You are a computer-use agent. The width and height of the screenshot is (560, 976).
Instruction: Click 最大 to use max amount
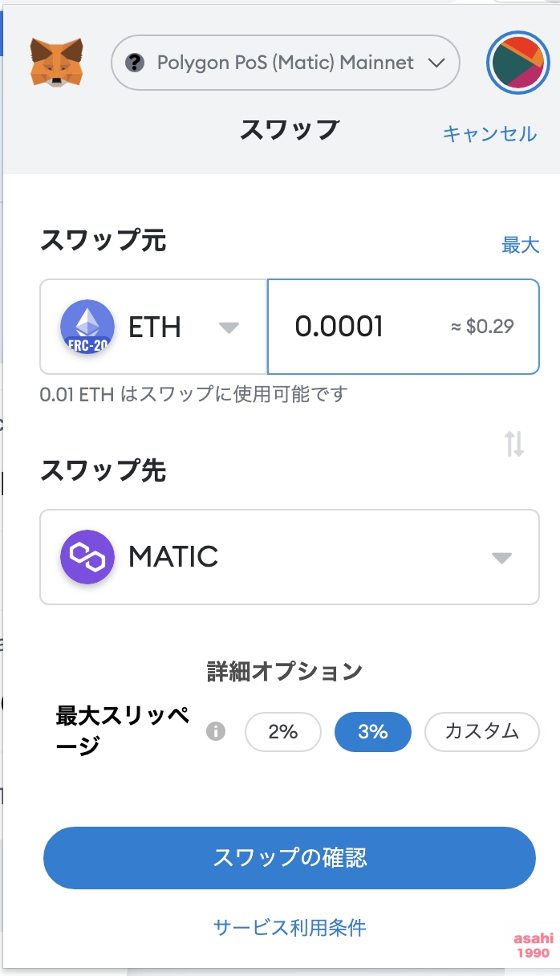pyautogui.click(x=521, y=245)
